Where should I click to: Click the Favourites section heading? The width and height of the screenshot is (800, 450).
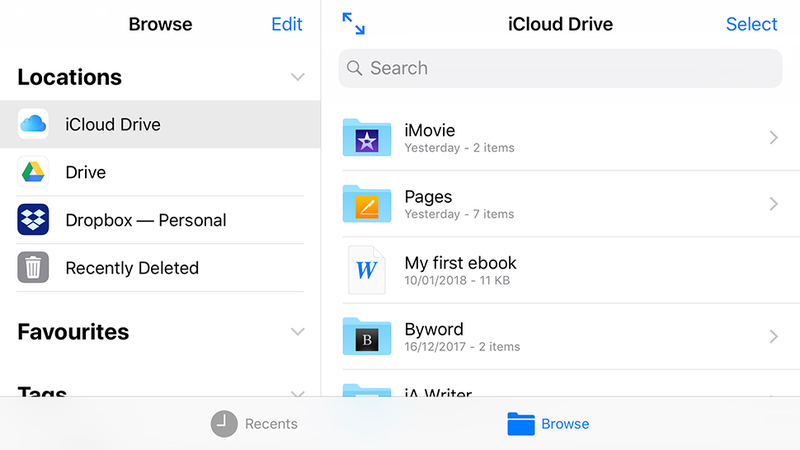[73, 332]
